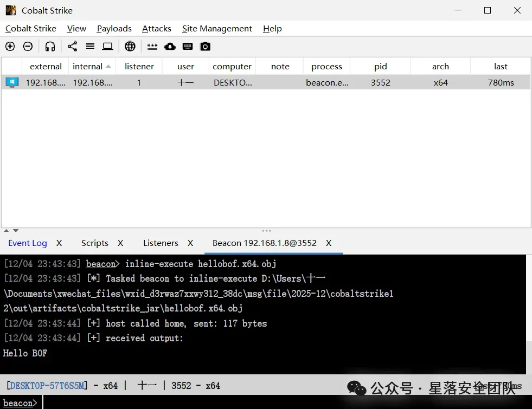Show the pivot graph share icon
This screenshot has width=532, height=409.
[x=72, y=47]
